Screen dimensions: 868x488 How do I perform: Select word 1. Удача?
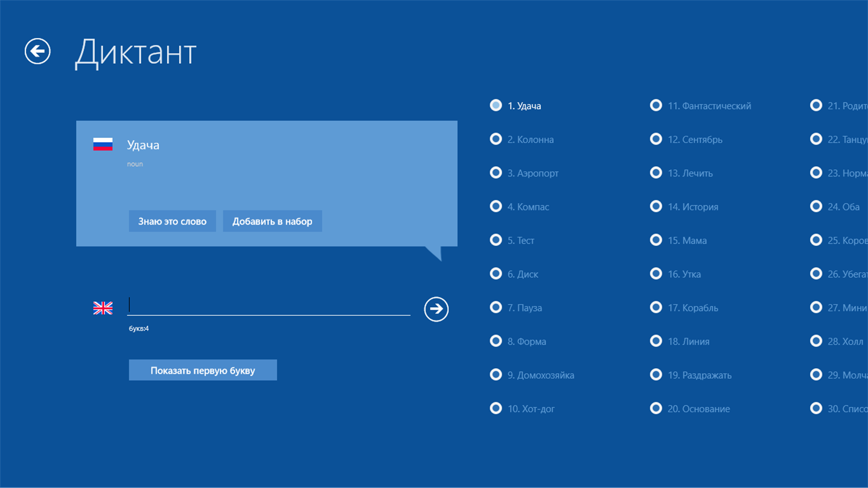pyautogui.click(x=515, y=105)
